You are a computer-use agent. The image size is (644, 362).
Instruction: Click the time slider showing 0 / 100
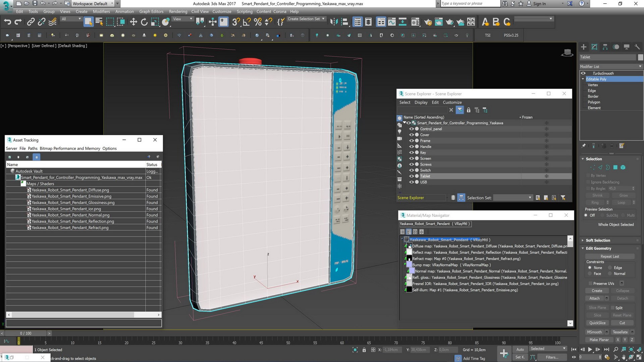(x=25, y=333)
